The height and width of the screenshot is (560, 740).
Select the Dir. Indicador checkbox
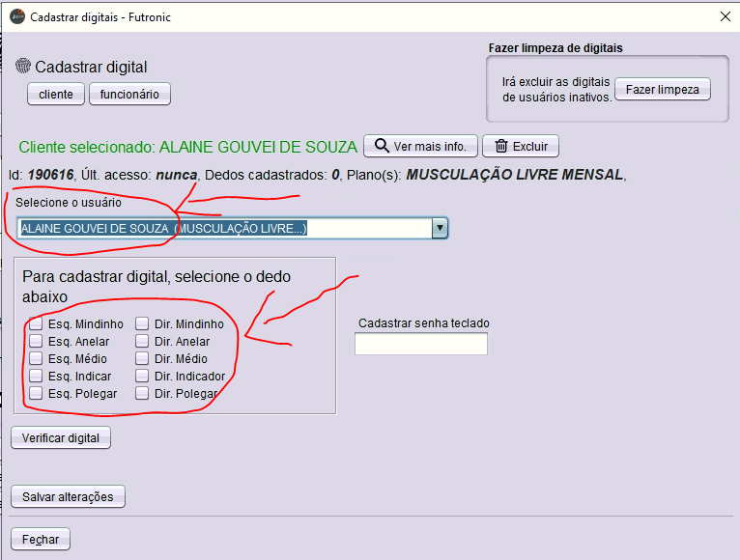tap(142, 377)
